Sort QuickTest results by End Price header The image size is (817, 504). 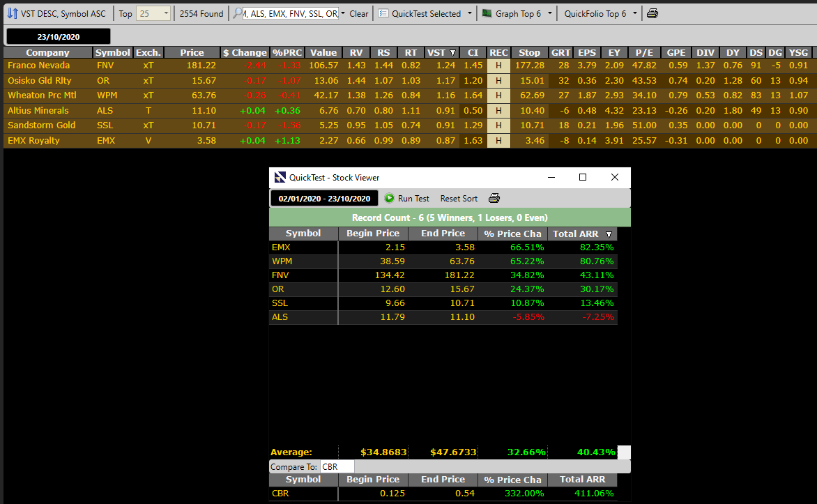click(443, 234)
